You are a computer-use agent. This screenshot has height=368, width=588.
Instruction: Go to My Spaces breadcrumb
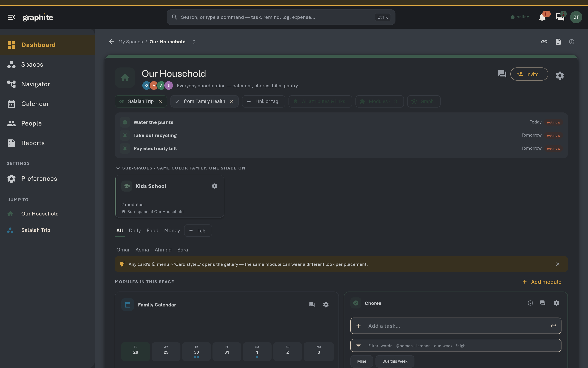(x=130, y=42)
